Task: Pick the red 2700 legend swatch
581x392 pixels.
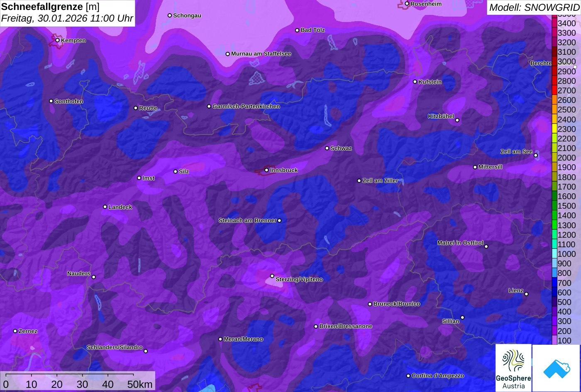Action: tap(554, 90)
